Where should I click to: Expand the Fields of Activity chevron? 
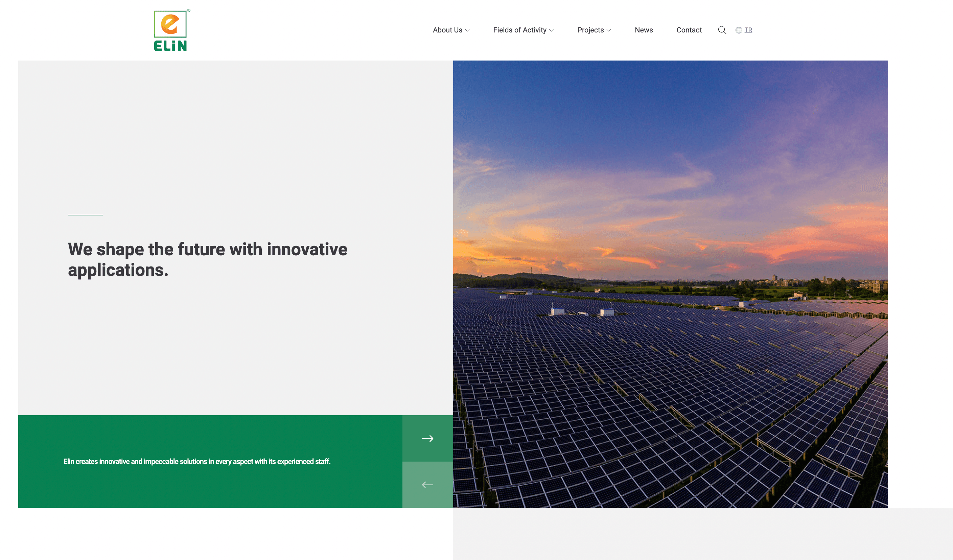tap(551, 30)
